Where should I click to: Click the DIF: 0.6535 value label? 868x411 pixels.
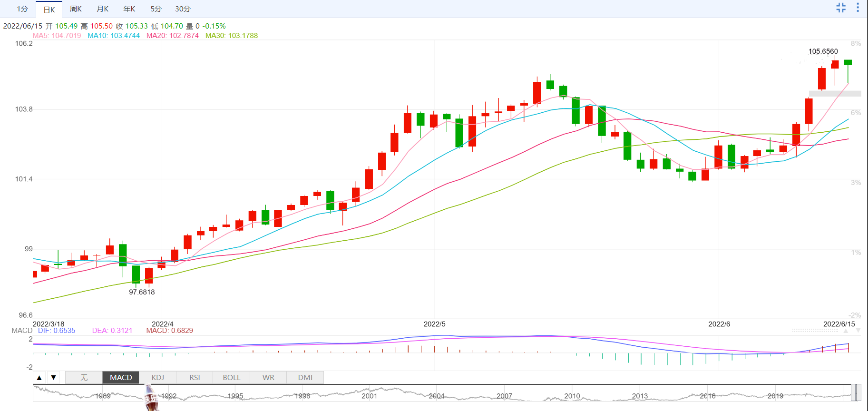tap(57, 331)
